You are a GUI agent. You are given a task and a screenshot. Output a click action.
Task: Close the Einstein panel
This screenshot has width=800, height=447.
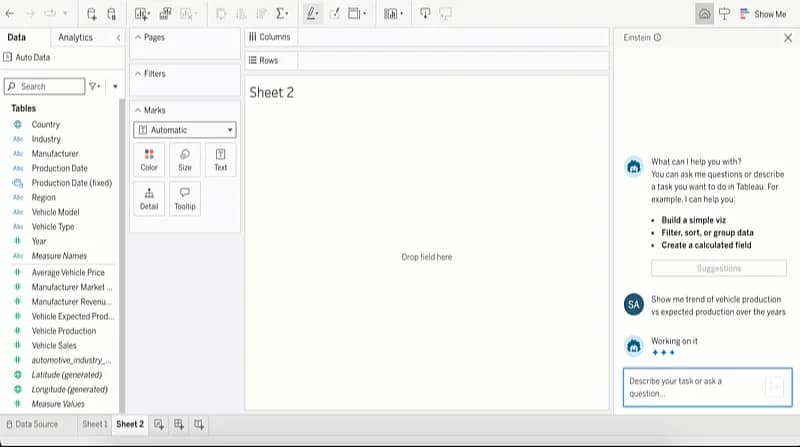point(787,38)
